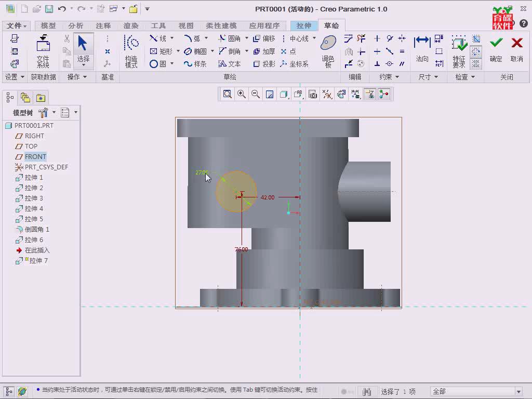Open Feature Requirements check
This screenshot has width=532, height=399.
click(459, 51)
